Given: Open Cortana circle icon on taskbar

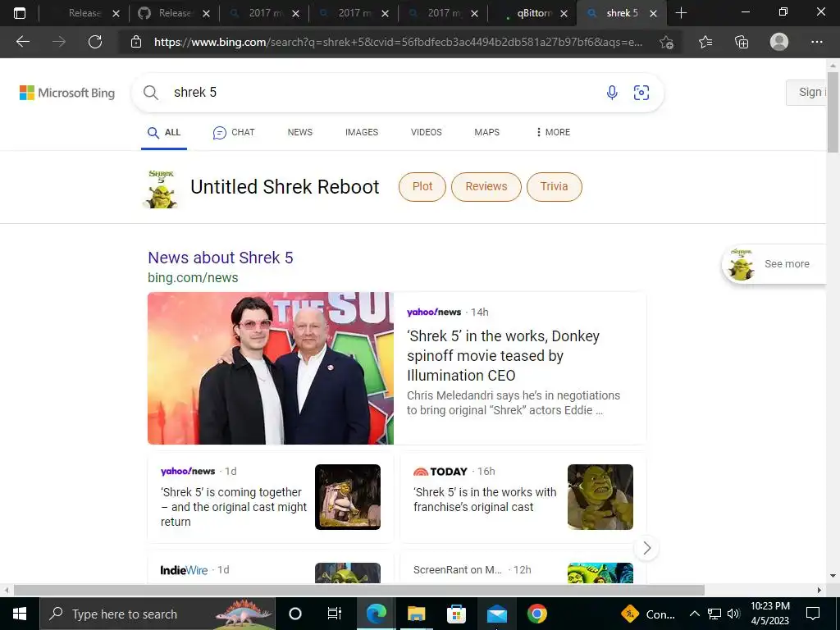Looking at the screenshot, I should tap(295, 614).
